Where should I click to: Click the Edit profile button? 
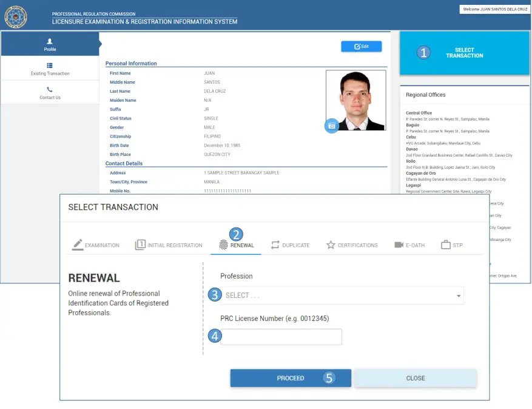coord(362,47)
